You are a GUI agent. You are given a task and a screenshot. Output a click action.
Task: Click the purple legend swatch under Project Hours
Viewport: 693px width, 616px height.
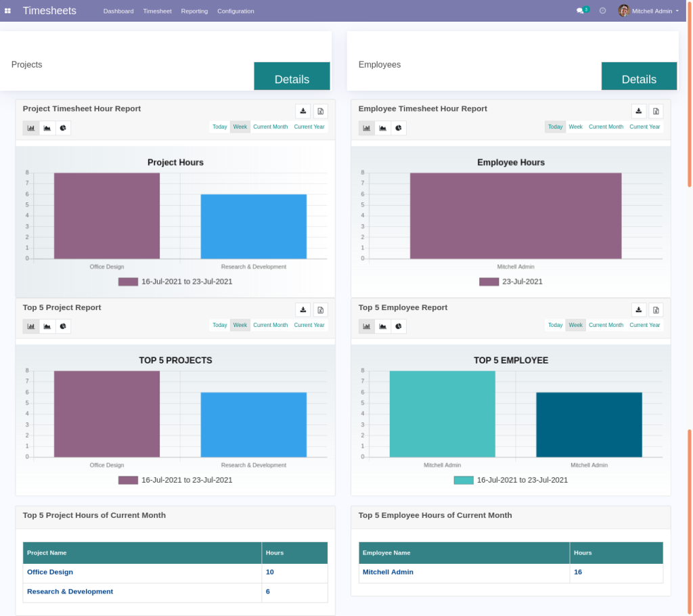pos(127,282)
